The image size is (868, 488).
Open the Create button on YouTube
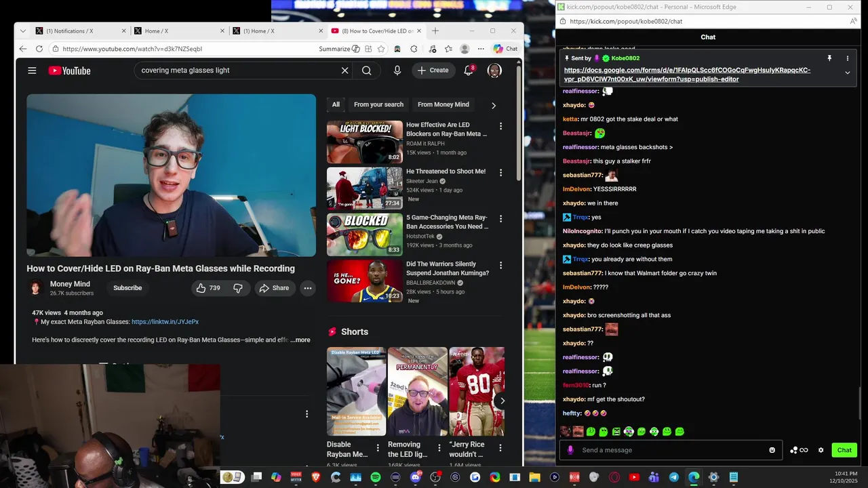pyautogui.click(x=433, y=70)
